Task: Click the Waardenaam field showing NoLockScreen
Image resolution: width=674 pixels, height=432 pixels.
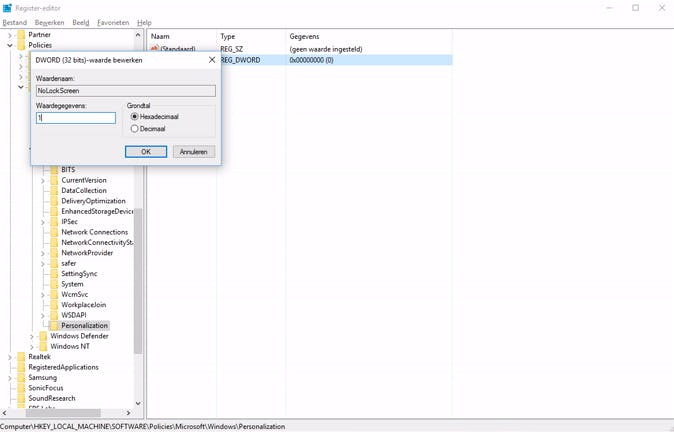Action: tap(126, 91)
